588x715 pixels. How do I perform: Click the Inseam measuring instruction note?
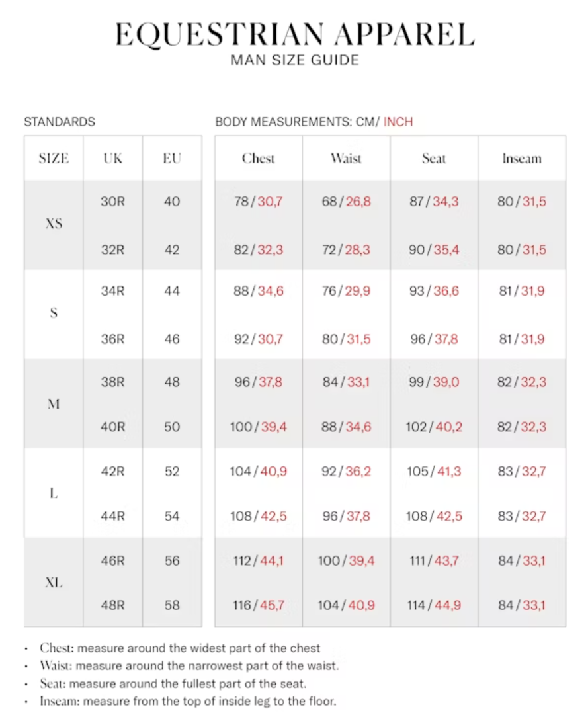pos(188,700)
